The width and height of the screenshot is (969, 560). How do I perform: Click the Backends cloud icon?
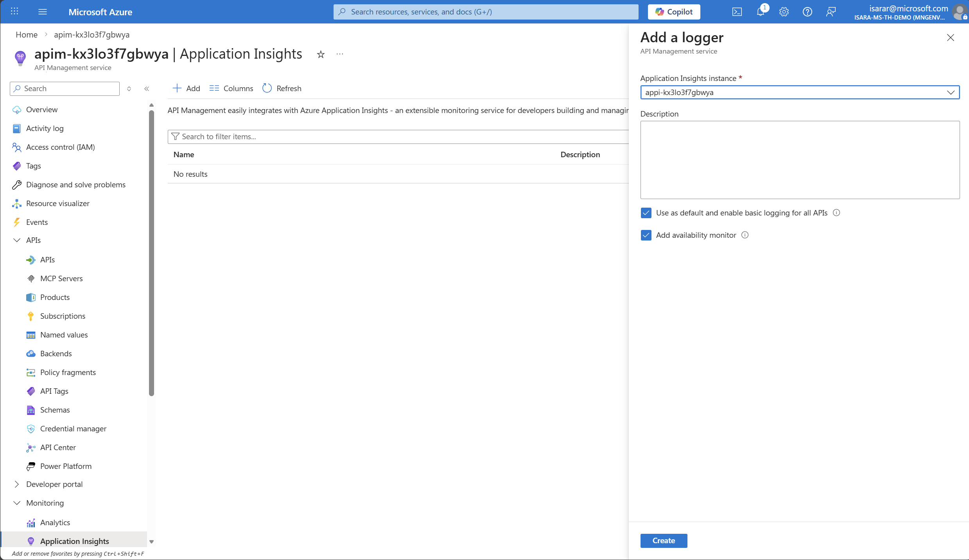(x=31, y=354)
